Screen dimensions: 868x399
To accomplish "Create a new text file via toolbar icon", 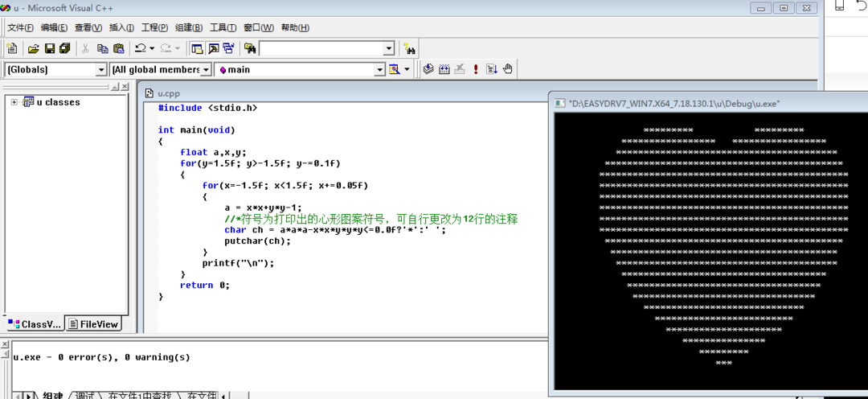I will click(x=11, y=49).
